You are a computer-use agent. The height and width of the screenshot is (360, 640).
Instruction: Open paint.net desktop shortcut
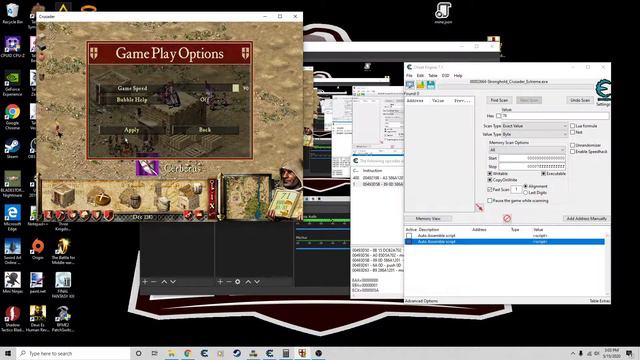[x=38, y=283]
